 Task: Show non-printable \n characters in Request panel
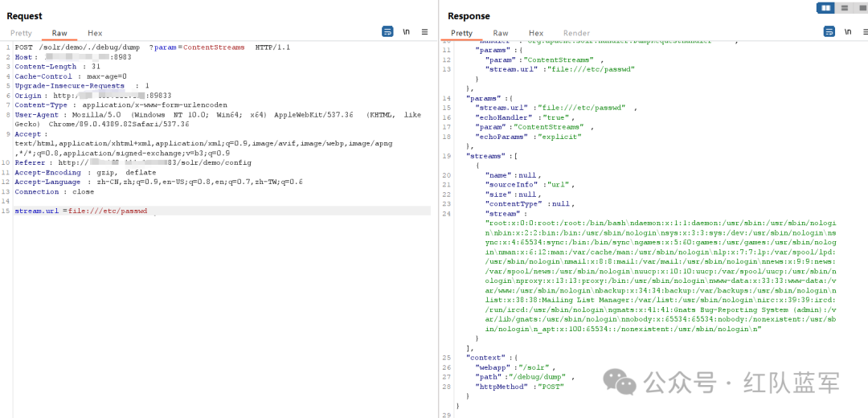click(x=407, y=32)
